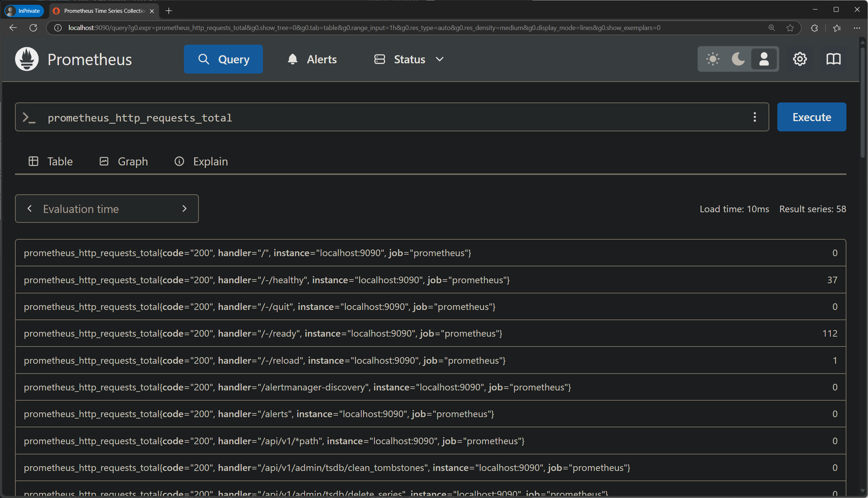
Task: Select the handler="/-/healthy" result row
Action: point(431,280)
